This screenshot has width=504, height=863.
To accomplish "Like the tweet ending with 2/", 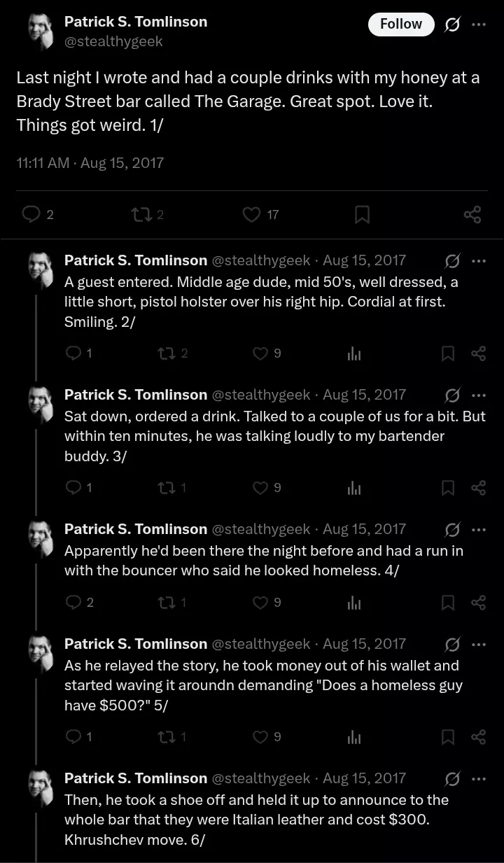I will (267, 353).
